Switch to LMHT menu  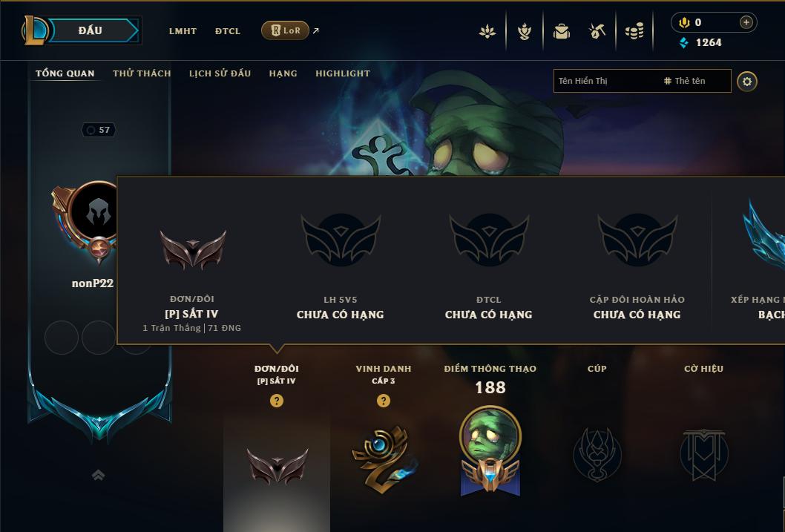183,31
